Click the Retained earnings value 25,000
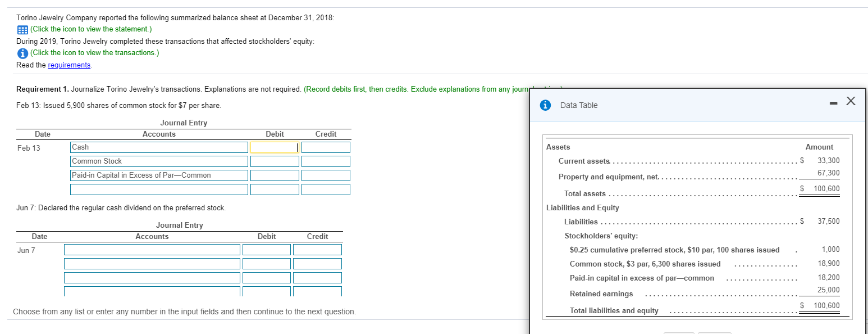This screenshot has width=868, height=334. [x=829, y=290]
